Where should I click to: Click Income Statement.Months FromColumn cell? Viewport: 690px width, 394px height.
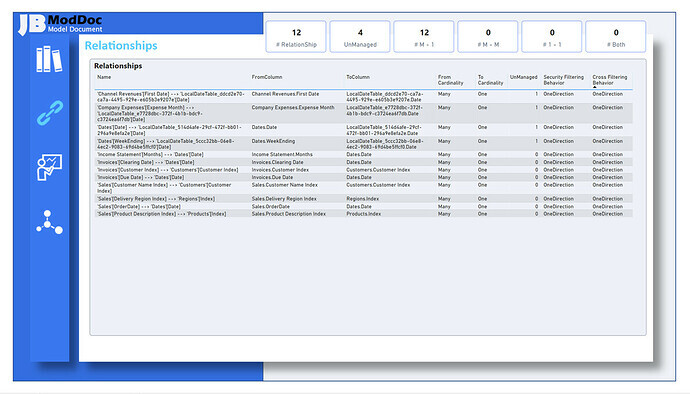282,155
